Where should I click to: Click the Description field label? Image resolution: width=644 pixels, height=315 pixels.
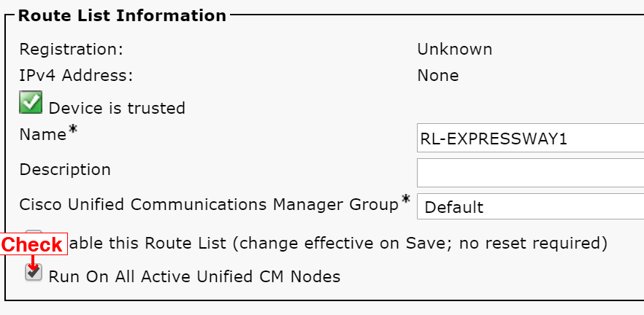[65, 170]
